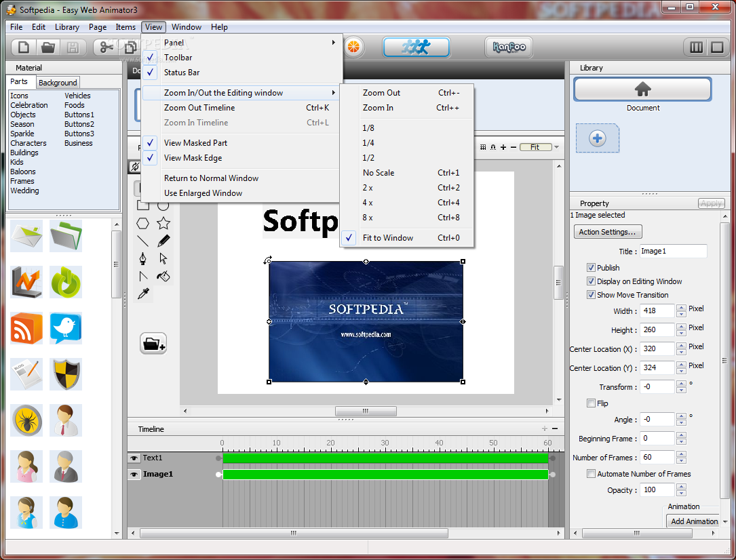The image size is (736, 560).
Task: Pick the envelope mail icon part
Action: click(x=26, y=236)
